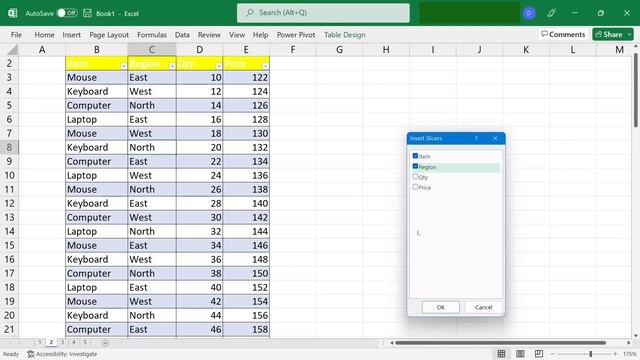Click the vertical scrollbar thumb
Screen dimensions: 640x360
click(636, 90)
